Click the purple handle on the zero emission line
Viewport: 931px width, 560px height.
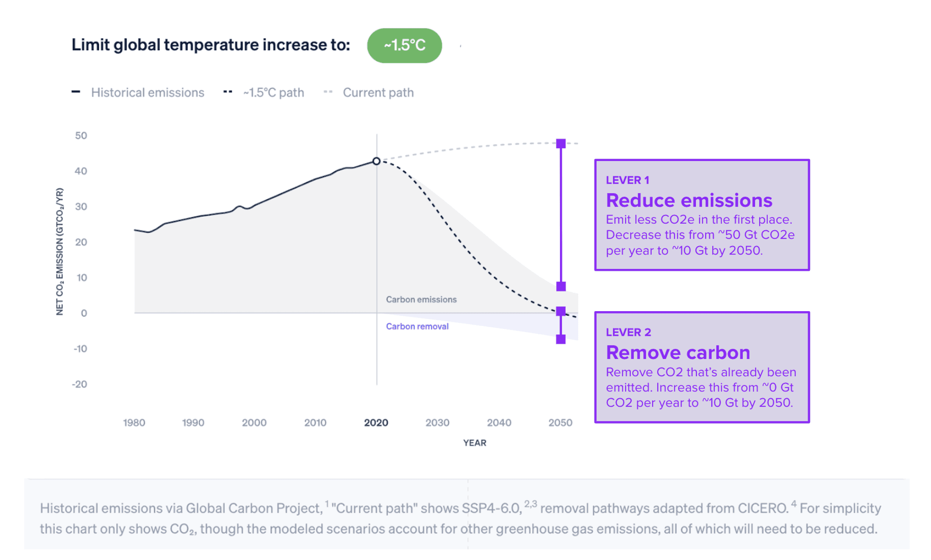pyautogui.click(x=561, y=311)
